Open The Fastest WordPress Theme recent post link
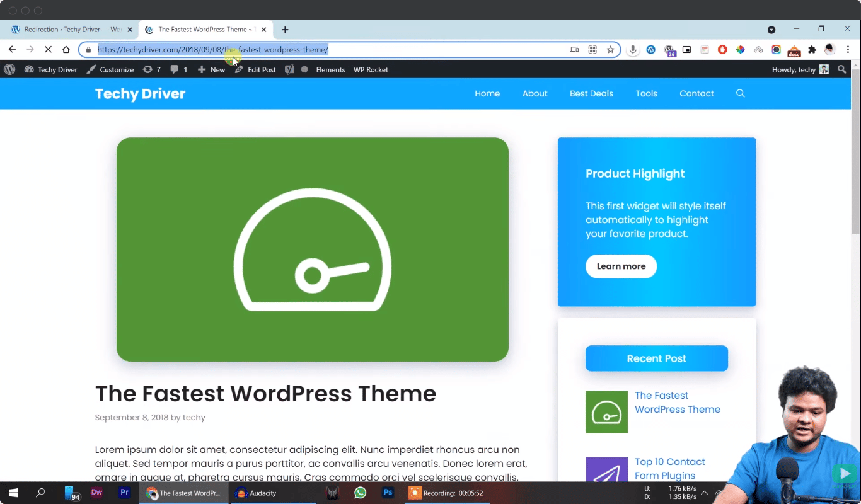 677,403
